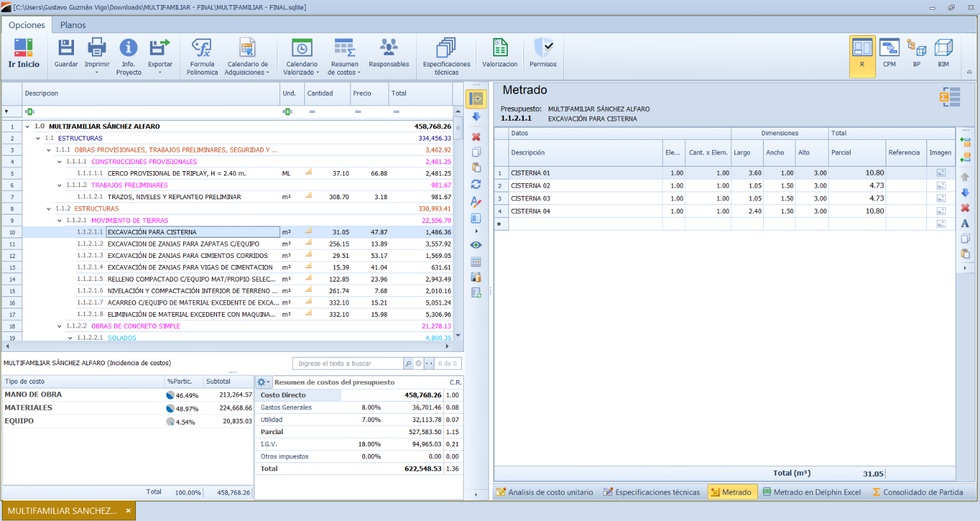Click the MANO DE OBRA pie indicator
980x521 pixels.
pyautogui.click(x=170, y=395)
